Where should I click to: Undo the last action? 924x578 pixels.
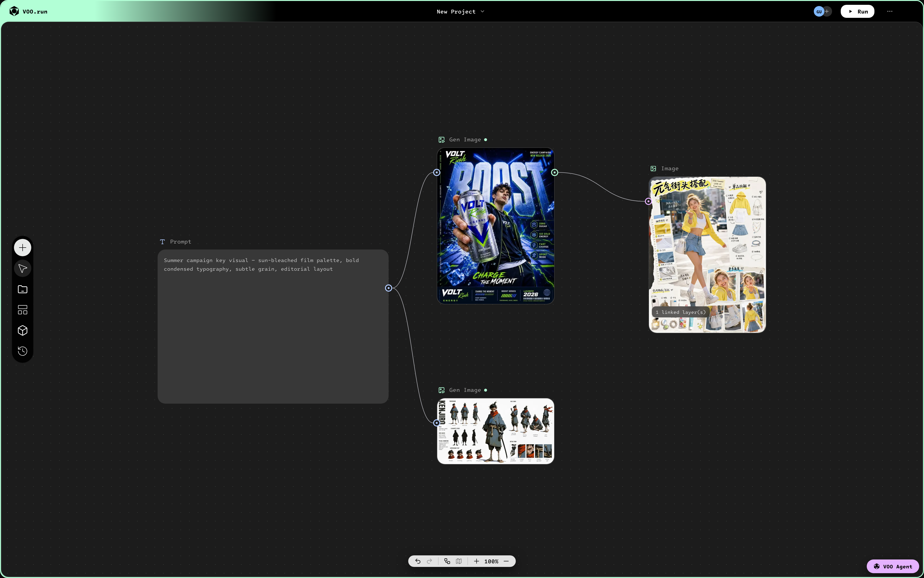click(418, 561)
